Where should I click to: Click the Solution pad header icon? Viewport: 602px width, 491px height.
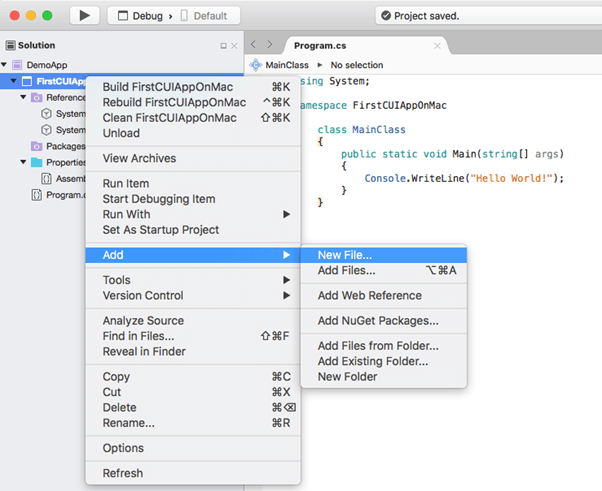(10, 45)
